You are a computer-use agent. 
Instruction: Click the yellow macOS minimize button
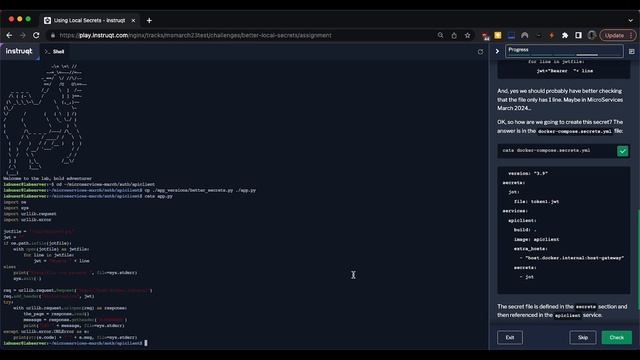pyautogui.click(x=20, y=19)
